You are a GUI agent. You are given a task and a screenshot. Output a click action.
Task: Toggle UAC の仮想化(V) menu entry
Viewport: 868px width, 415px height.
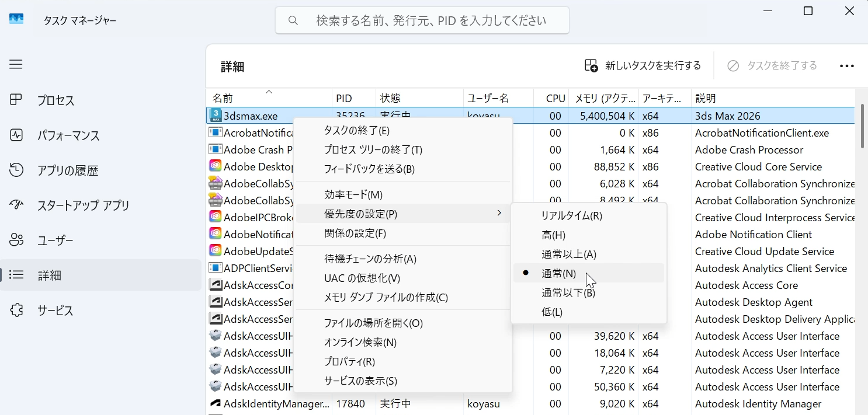pyautogui.click(x=403, y=278)
